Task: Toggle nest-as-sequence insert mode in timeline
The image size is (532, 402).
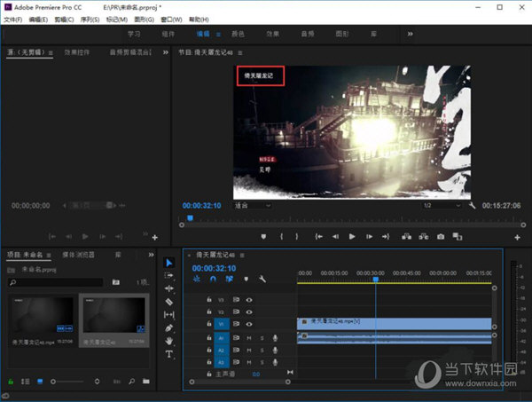Action: 197,279
